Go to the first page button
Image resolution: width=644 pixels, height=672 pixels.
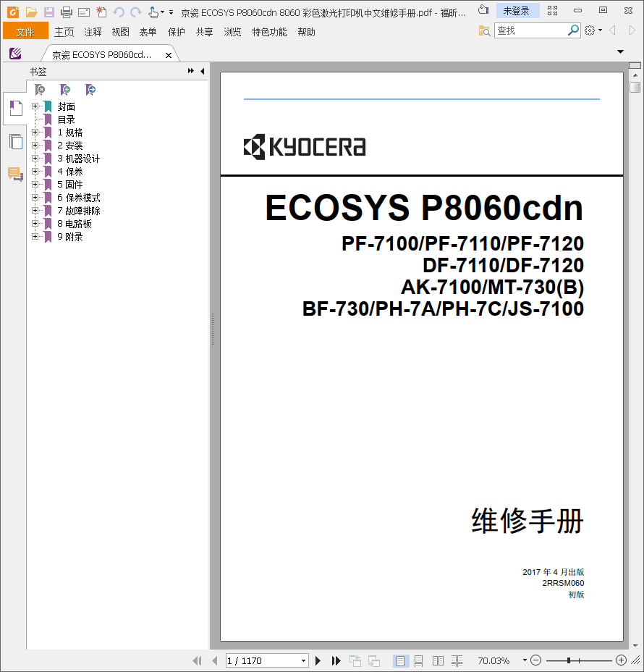(x=197, y=661)
